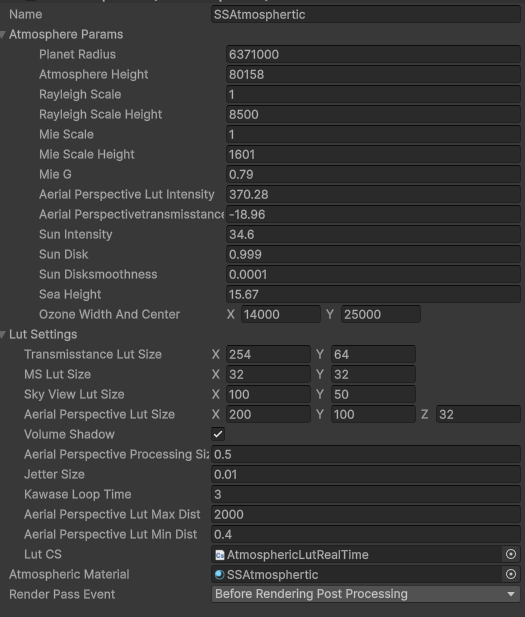Click the Kawase Loop Time field

pyautogui.click(x=366, y=494)
